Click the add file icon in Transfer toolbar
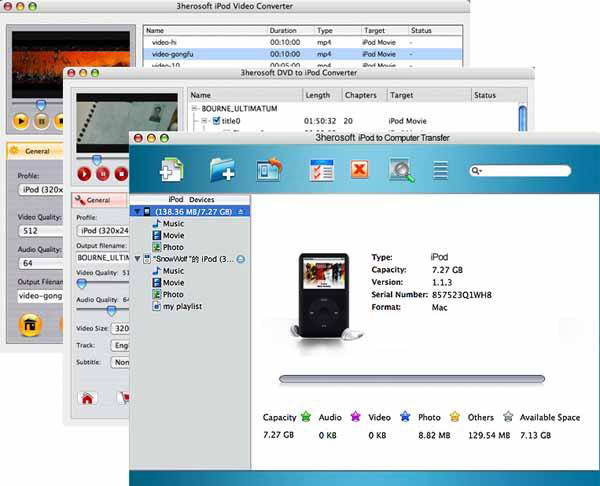Image resolution: width=600 pixels, height=486 pixels. pyautogui.click(x=172, y=169)
